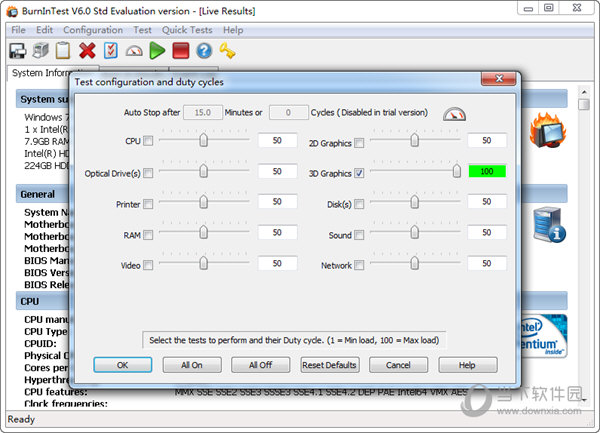The height and width of the screenshot is (433, 600).
Task: Click the 'CPUID:' label row
Action: (x=40, y=343)
